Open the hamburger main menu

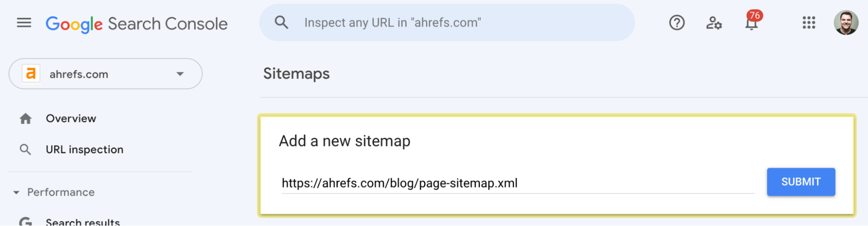[24, 23]
